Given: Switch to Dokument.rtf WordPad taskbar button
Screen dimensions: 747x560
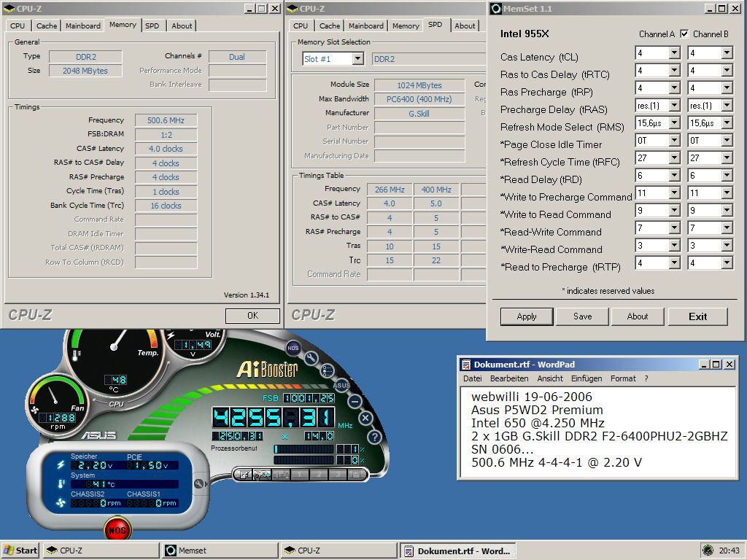Looking at the screenshot, I should click(458, 551).
